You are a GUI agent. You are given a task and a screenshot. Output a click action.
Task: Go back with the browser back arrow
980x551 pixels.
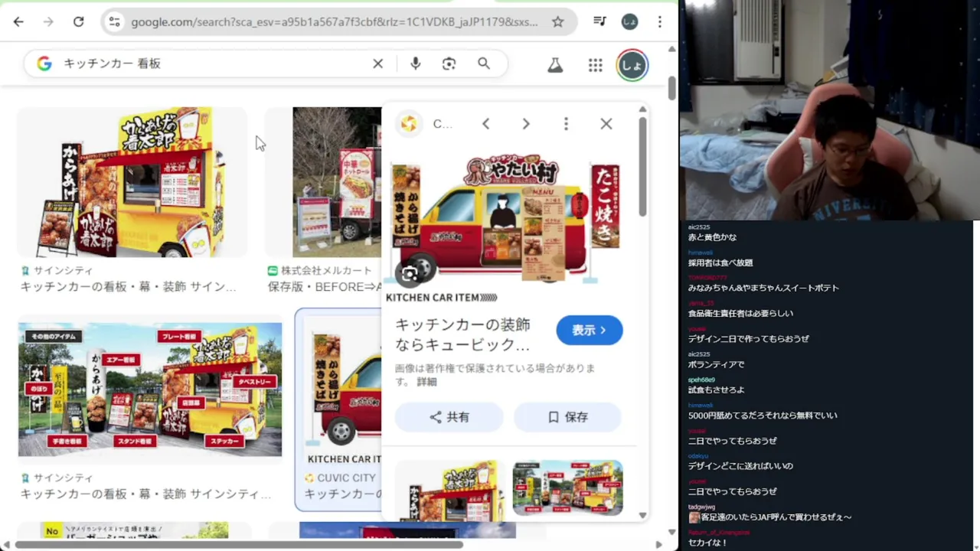coord(18,22)
